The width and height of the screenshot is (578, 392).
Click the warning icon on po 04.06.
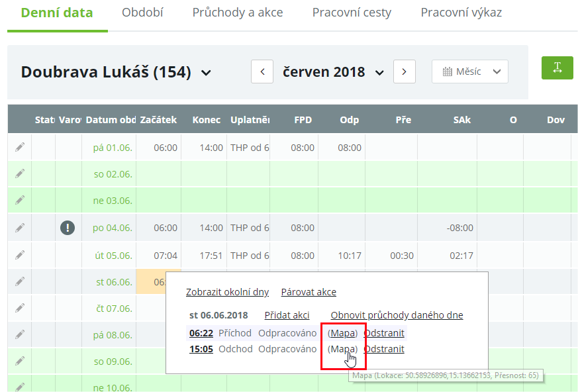point(67,228)
